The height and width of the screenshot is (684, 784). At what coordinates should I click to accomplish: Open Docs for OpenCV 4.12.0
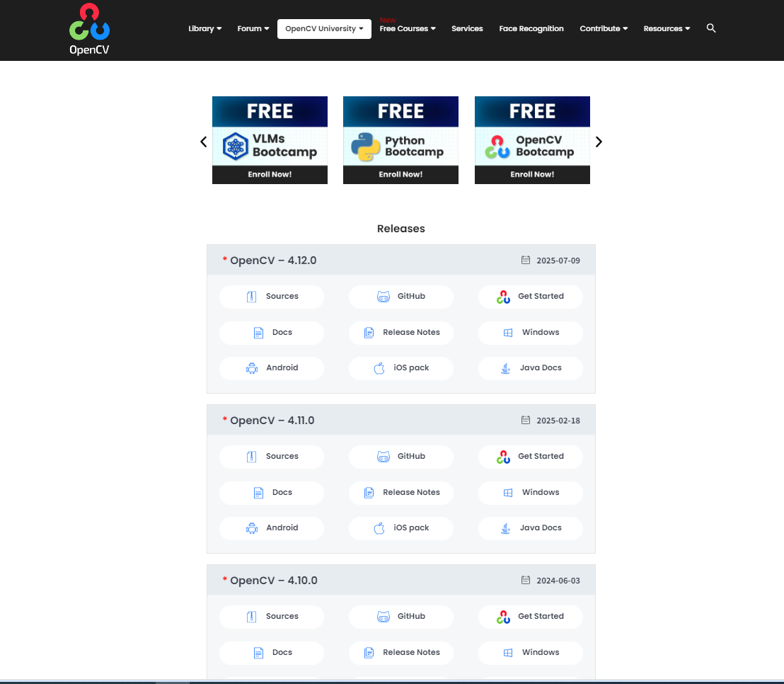pyautogui.click(x=272, y=333)
